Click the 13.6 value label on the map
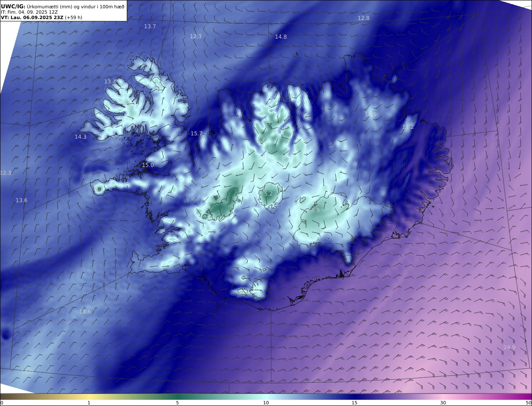The height and width of the screenshot is (406, 532). pos(22,200)
